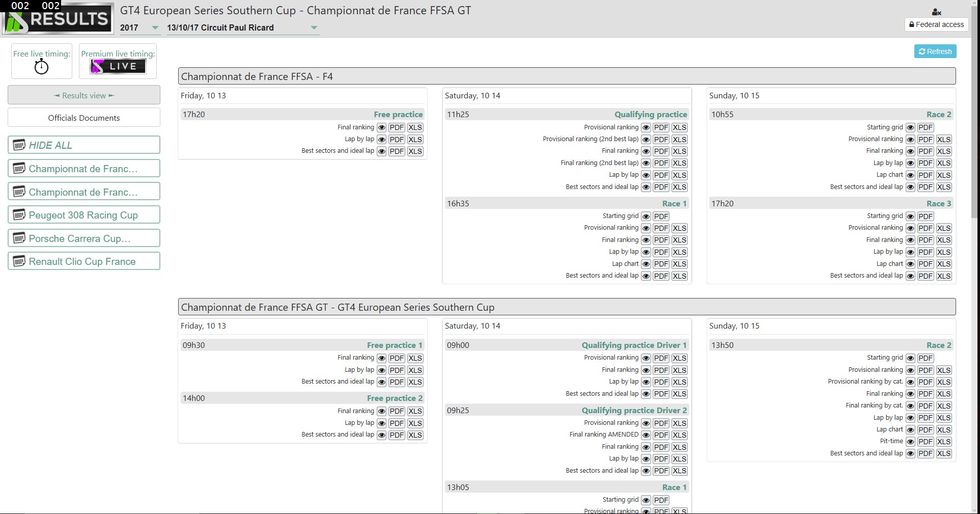Image resolution: width=980 pixels, height=514 pixels.
Task: Click the 'Saturday, 10 14' F4 date heading
Action: click(x=472, y=95)
